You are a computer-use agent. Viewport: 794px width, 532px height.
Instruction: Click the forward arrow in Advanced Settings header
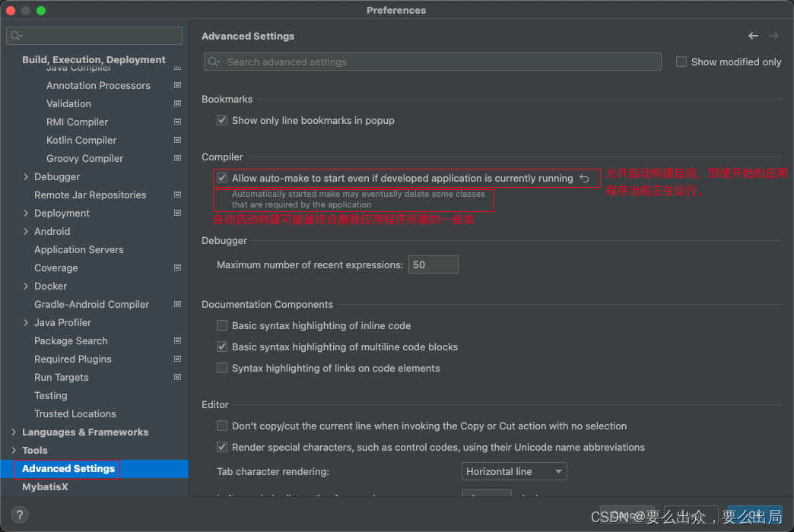(773, 36)
